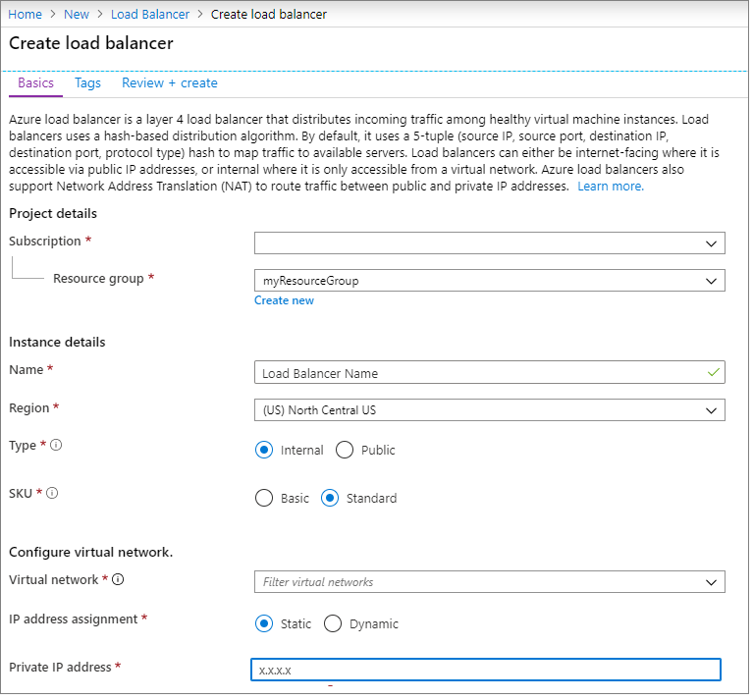Click the IP address assignment label

(73, 619)
